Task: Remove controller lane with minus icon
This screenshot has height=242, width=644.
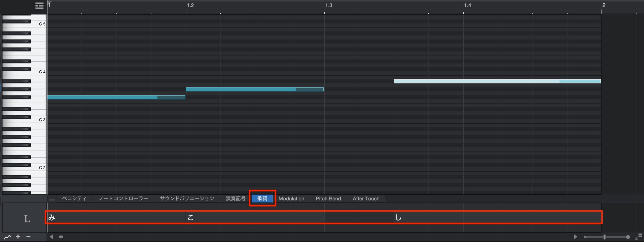Action: pyautogui.click(x=28, y=236)
